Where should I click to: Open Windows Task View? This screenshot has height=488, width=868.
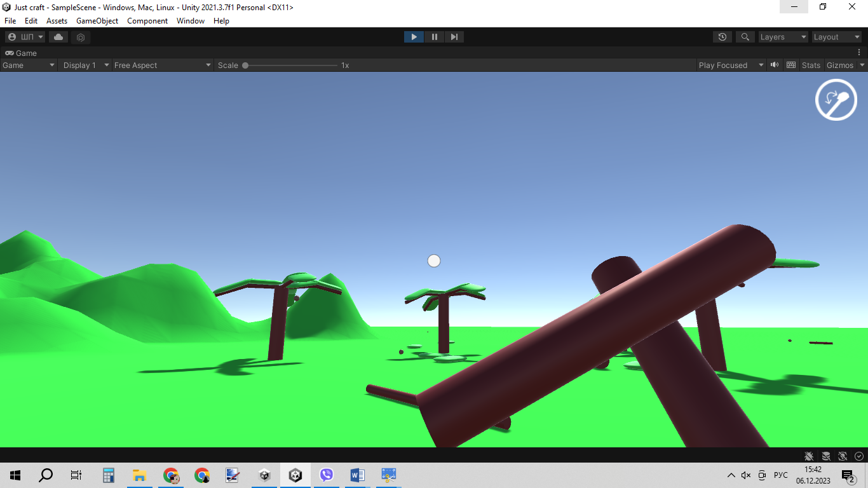pyautogui.click(x=76, y=475)
